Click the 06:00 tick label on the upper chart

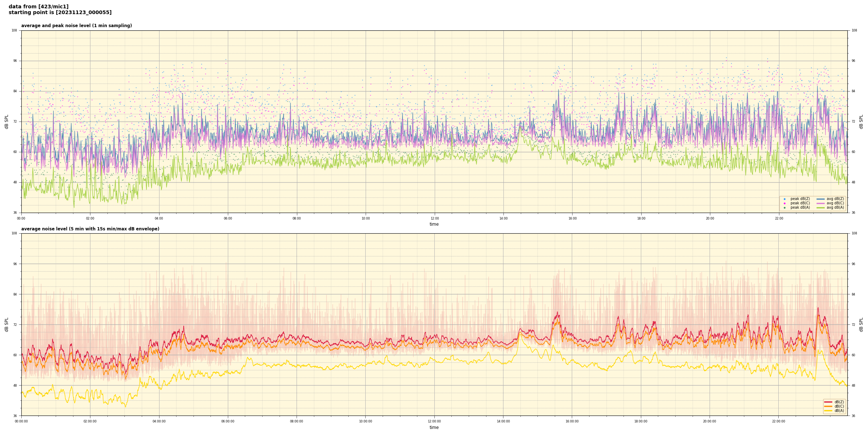click(x=228, y=218)
